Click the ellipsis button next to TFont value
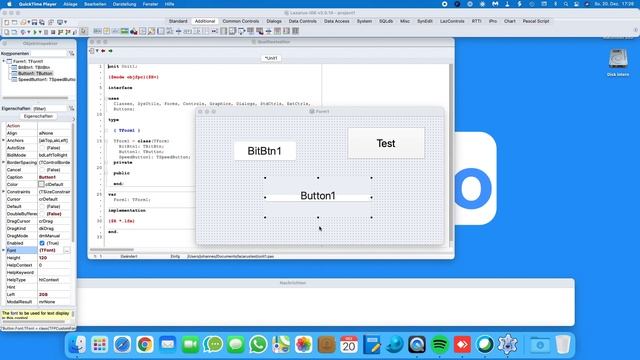This screenshot has width=640, height=360. point(67,250)
